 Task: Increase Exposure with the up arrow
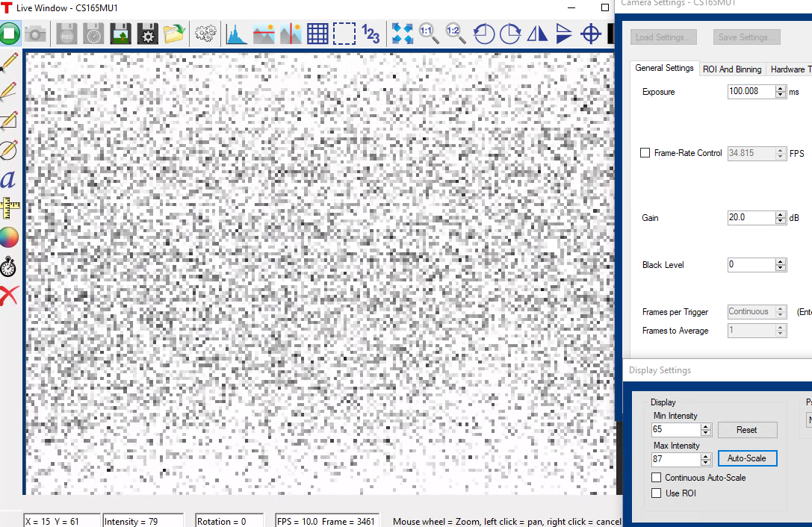coord(781,89)
